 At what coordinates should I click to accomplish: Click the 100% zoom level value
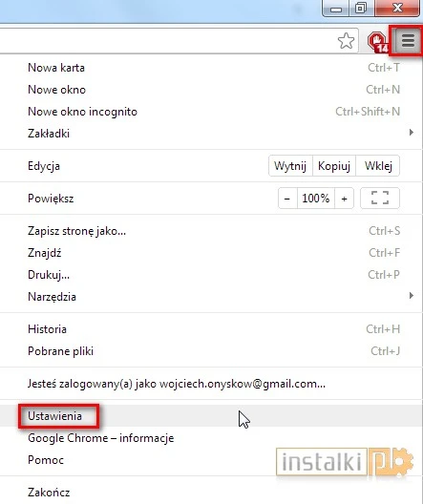(x=316, y=199)
